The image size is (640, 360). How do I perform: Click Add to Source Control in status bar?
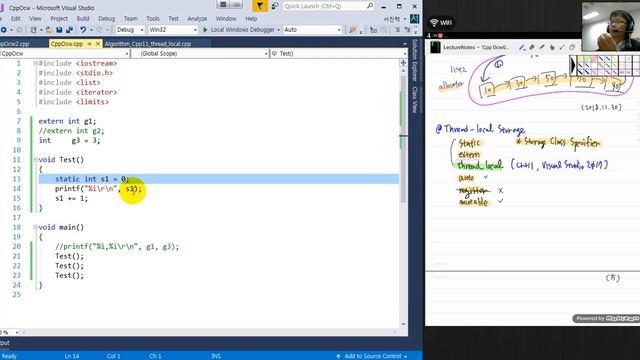(x=372, y=356)
